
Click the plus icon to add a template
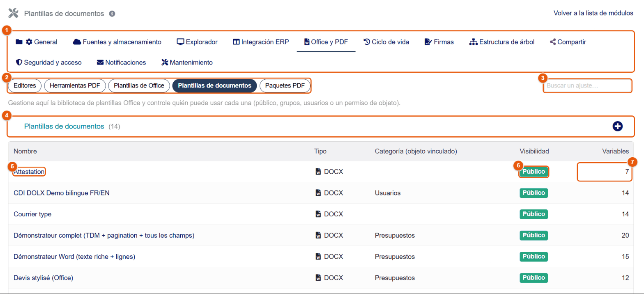[x=617, y=126]
